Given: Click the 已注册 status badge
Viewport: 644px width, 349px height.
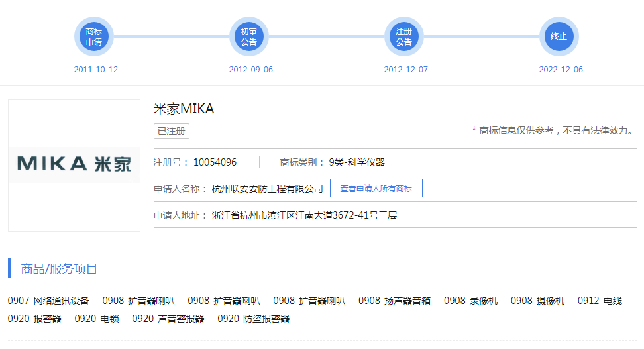Looking at the screenshot, I should pos(171,131).
